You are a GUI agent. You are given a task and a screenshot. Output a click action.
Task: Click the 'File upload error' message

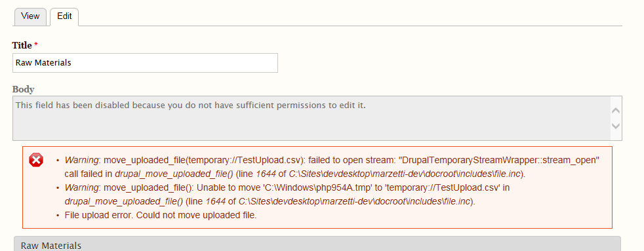[x=161, y=215]
